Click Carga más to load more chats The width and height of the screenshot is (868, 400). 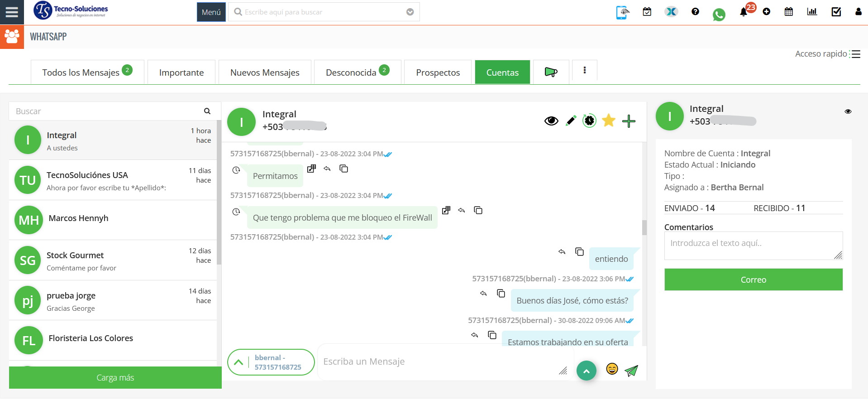115,377
